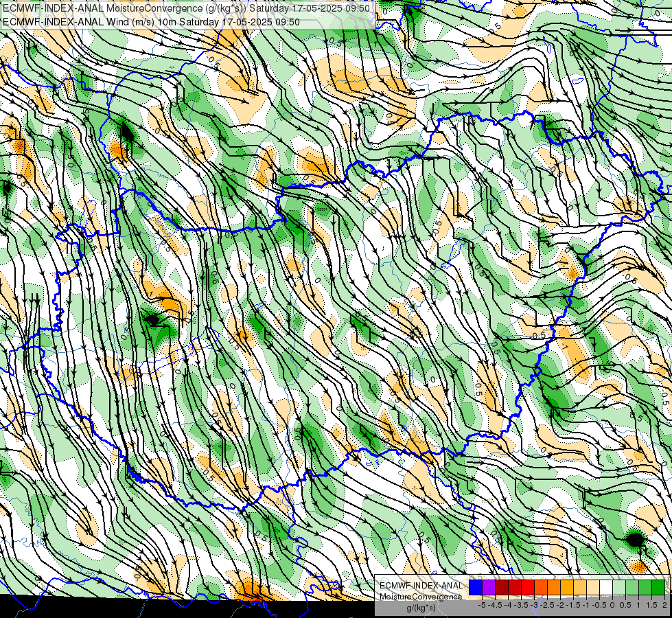Select the blue legend swatch
The height and width of the screenshot is (618, 672).
pyautogui.click(x=476, y=588)
